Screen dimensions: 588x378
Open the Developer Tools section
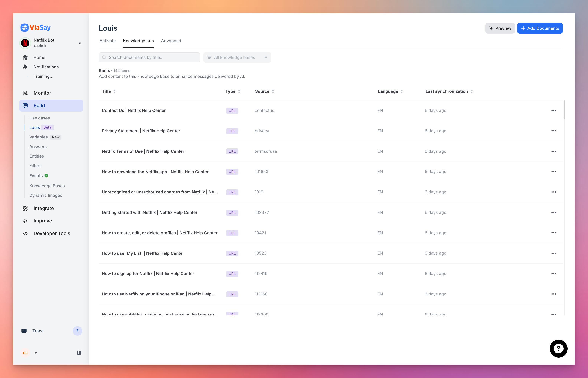pyautogui.click(x=52, y=233)
